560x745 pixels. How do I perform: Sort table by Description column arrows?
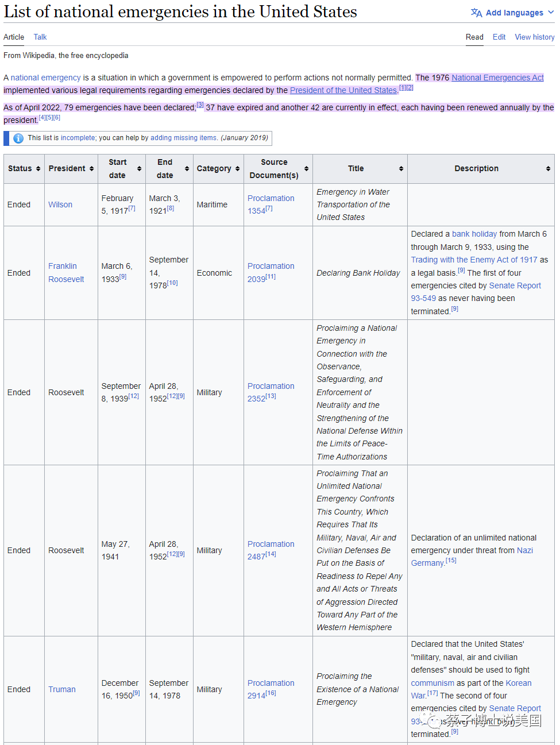(548, 169)
